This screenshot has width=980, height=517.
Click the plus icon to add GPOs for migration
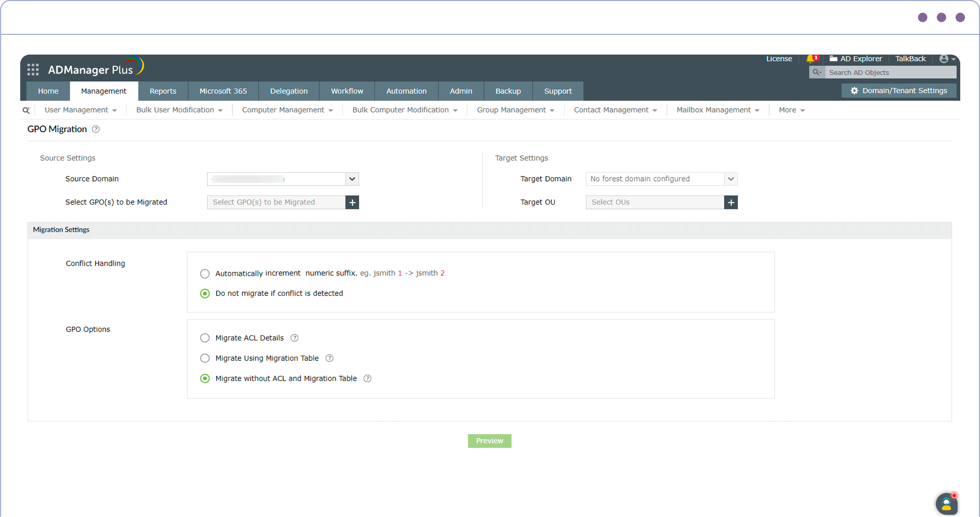(x=352, y=202)
